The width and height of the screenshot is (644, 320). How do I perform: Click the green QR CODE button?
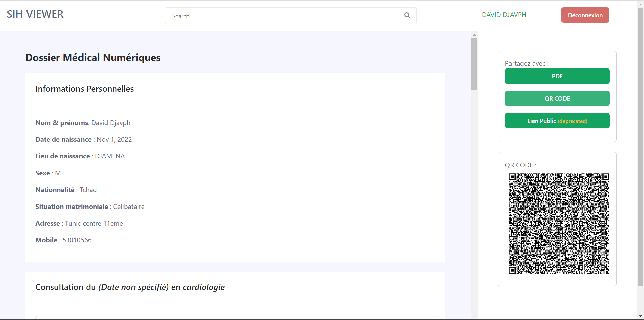[x=557, y=99]
